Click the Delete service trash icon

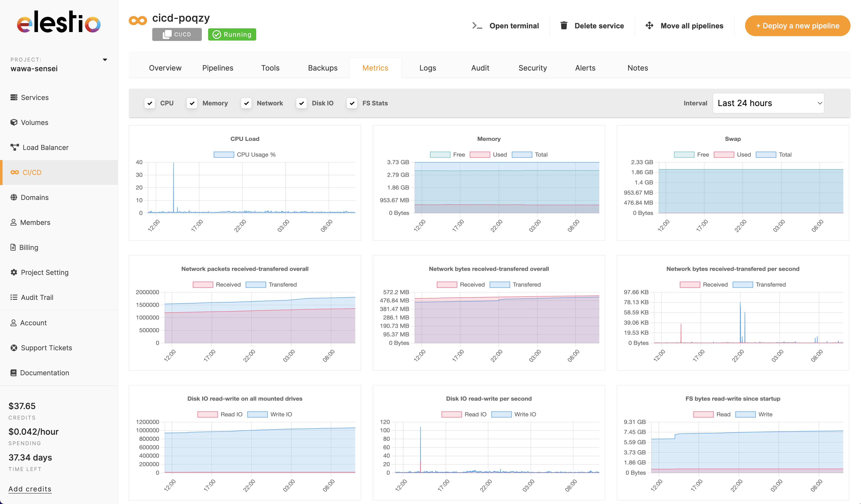tap(564, 25)
